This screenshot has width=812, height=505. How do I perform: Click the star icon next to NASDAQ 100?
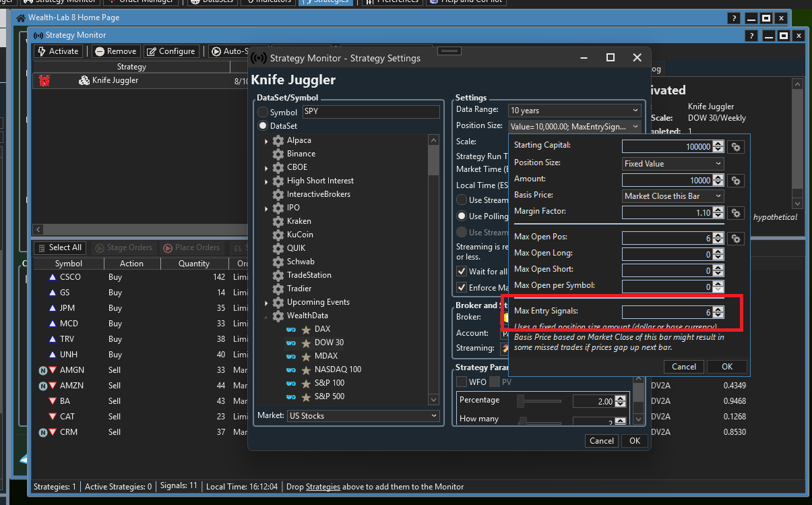click(306, 369)
